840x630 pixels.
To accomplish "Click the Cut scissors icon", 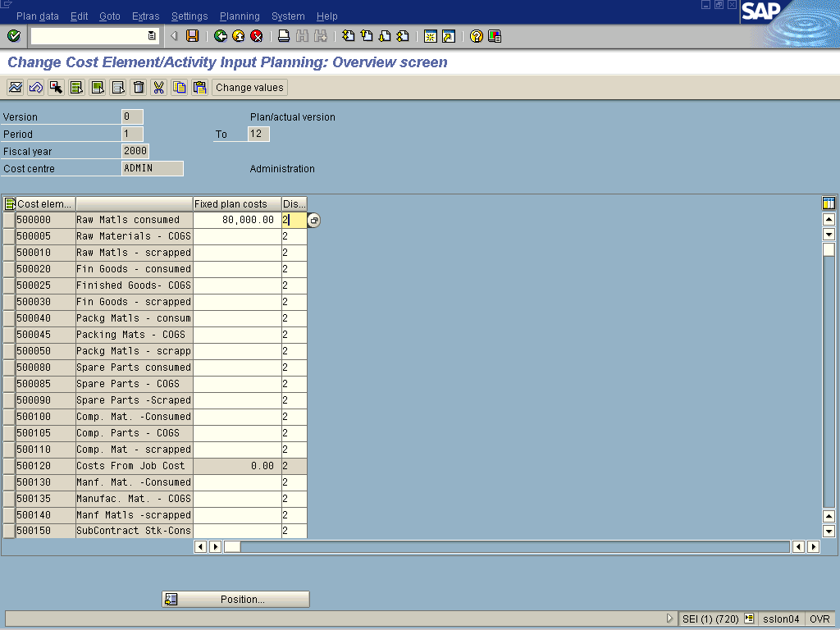I will (x=159, y=88).
